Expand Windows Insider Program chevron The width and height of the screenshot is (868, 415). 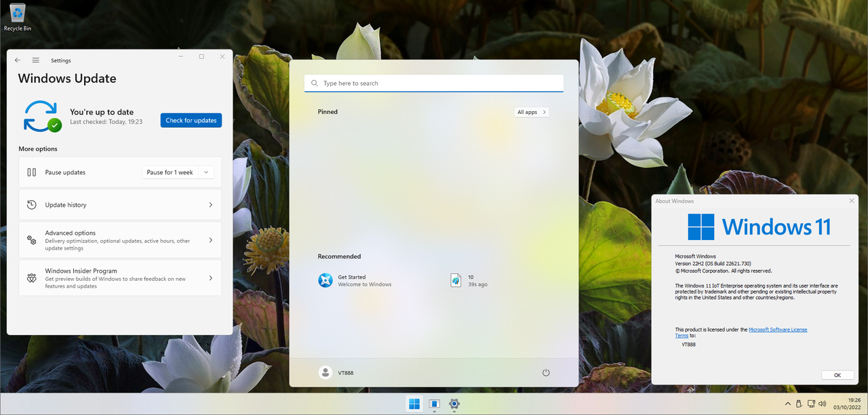[x=211, y=278]
